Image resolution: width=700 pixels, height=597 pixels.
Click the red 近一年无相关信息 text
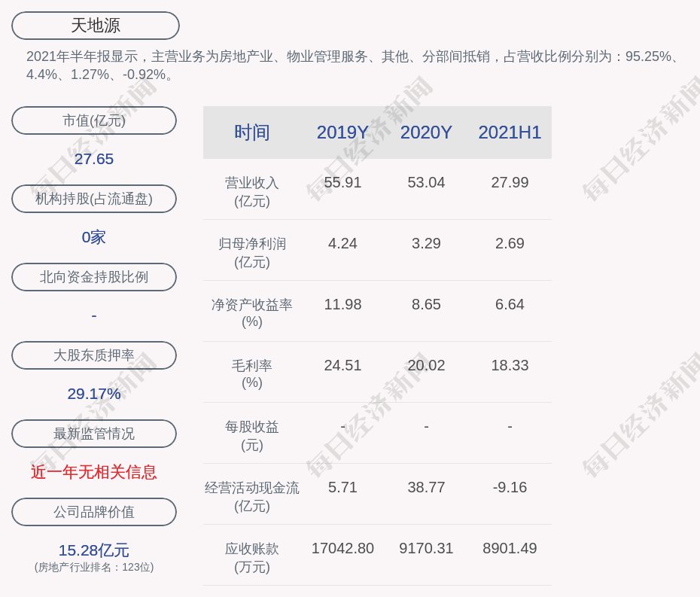pos(94,472)
